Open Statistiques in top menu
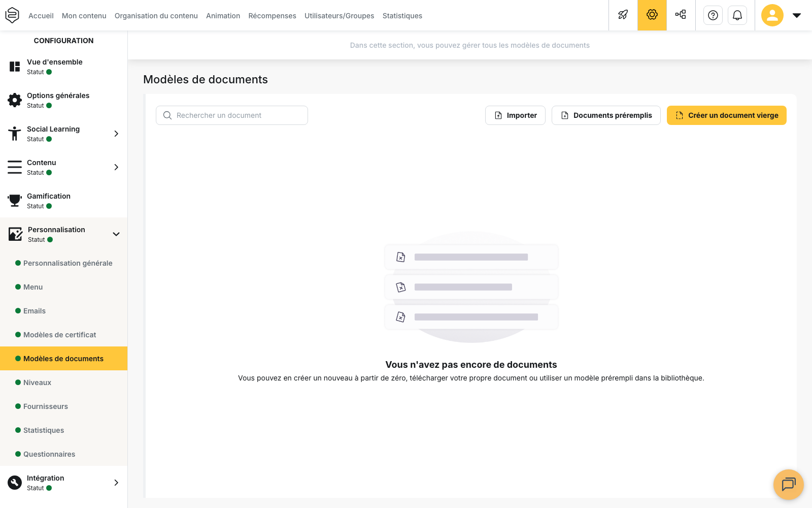 click(x=402, y=16)
